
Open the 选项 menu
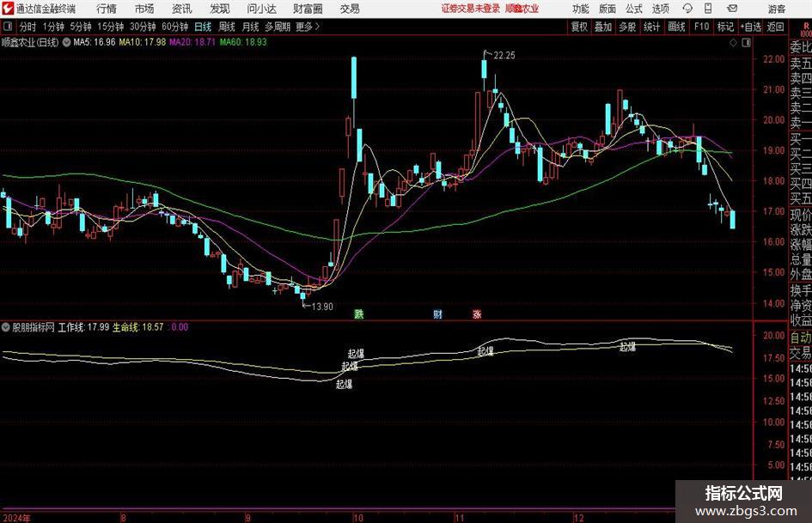click(660, 9)
